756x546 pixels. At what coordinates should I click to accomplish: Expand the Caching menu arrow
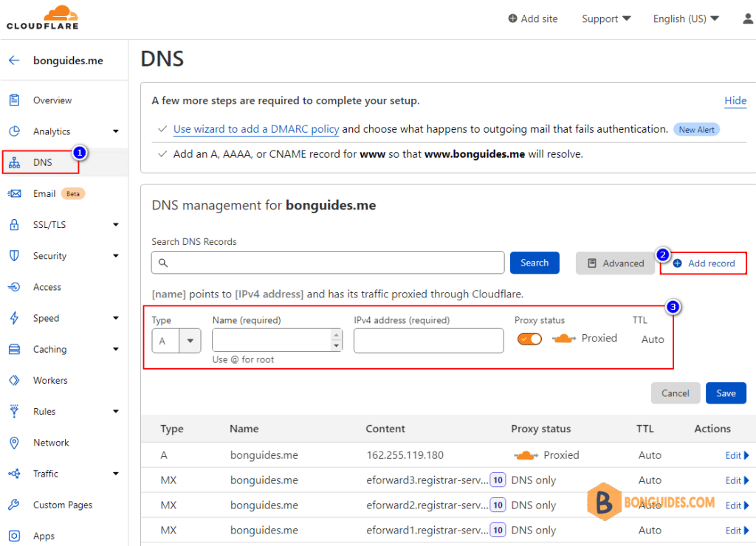(x=116, y=350)
